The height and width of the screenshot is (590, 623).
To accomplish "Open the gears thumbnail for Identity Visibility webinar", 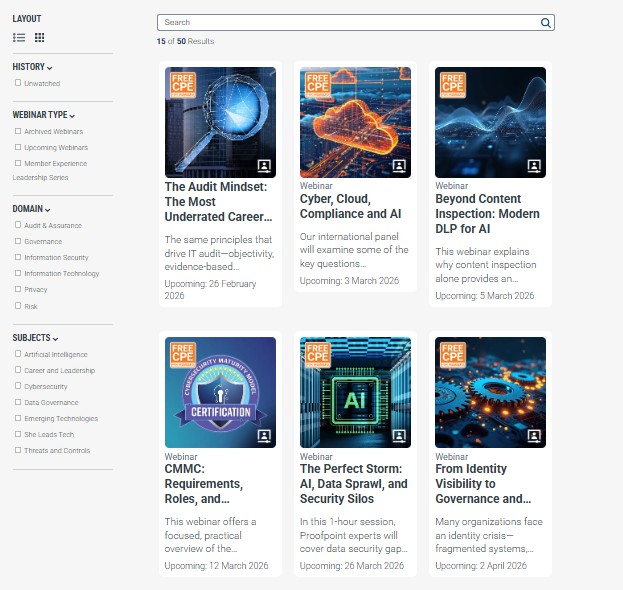I will [x=490, y=392].
